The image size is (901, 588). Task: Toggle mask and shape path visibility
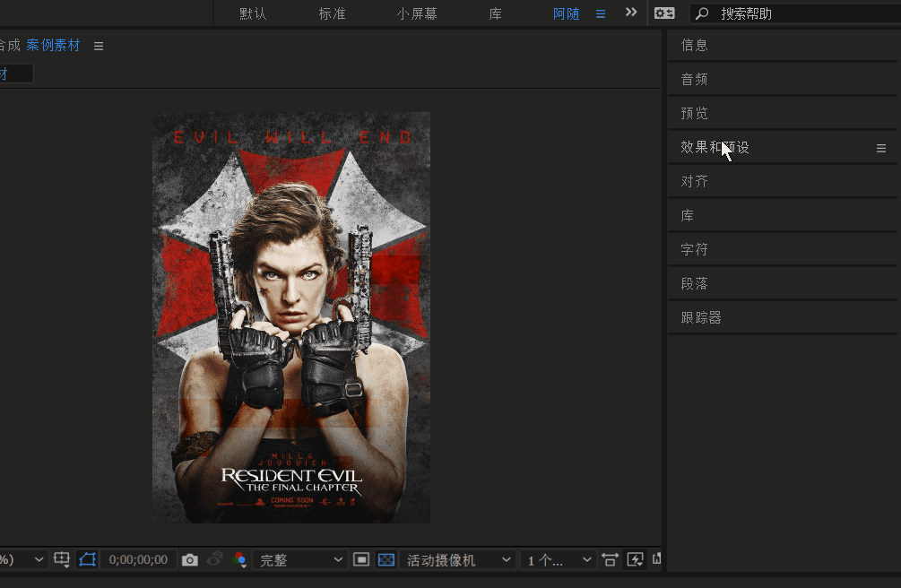coord(87,559)
